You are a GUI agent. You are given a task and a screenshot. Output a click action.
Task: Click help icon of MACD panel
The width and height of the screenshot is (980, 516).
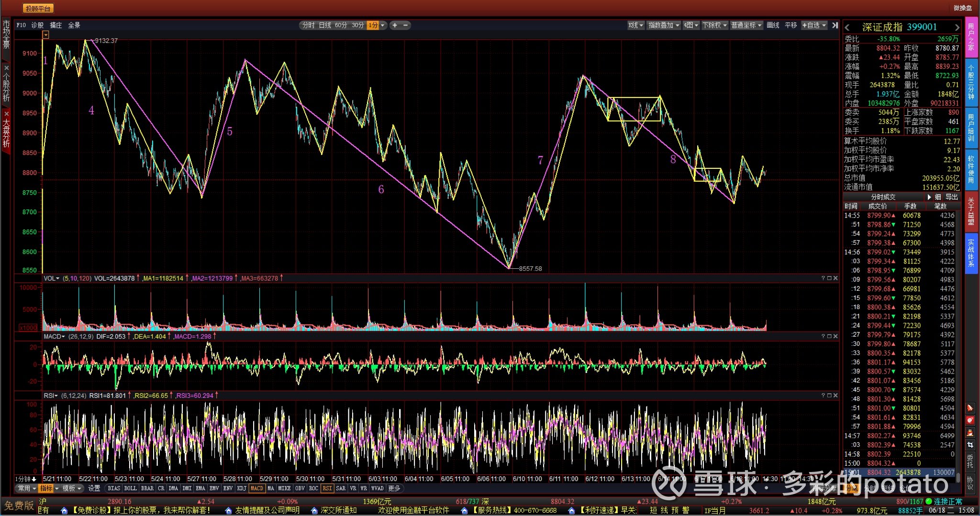coord(823,336)
